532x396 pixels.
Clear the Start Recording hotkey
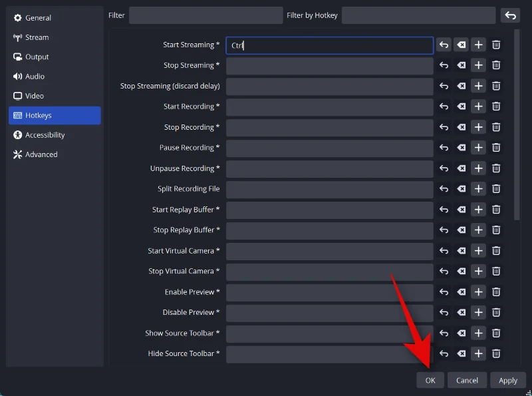[x=461, y=106]
